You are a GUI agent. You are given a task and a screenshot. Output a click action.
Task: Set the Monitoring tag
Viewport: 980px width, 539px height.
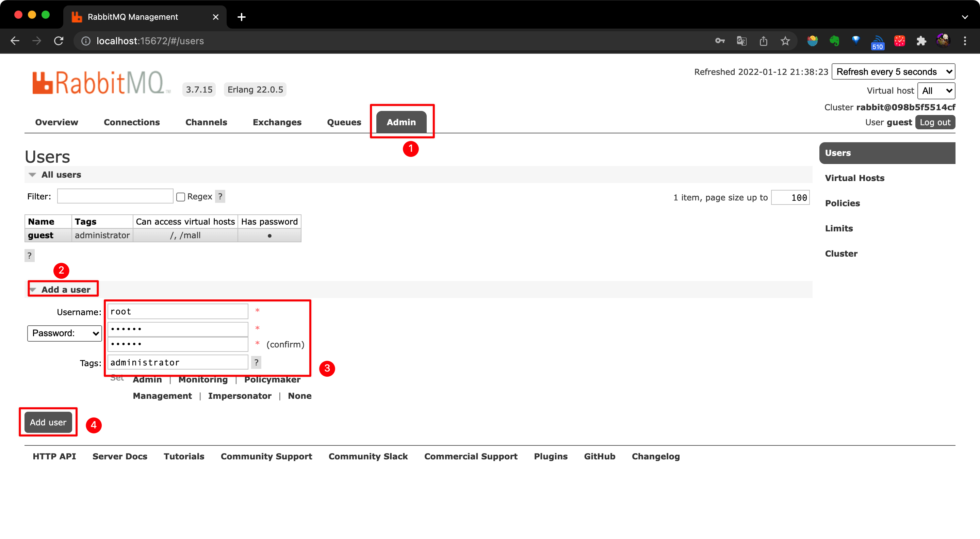pos(203,380)
